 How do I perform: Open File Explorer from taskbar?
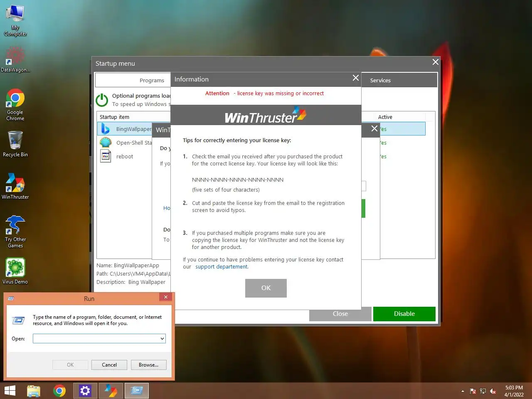click(x=34, y=391)
